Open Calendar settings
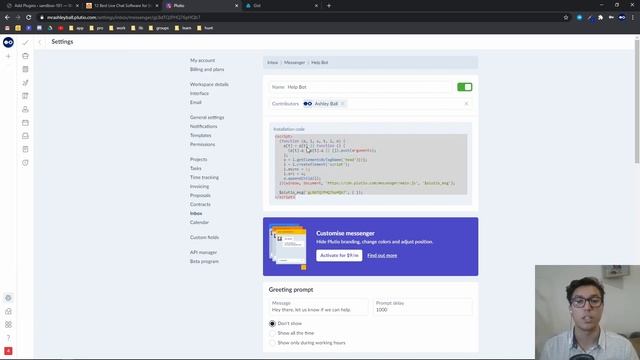The image size is (640, 360). [x=200, y=222]
